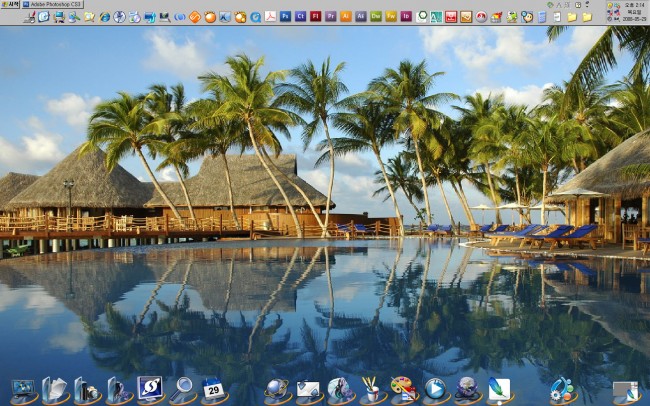Launch the mail envelope icon in dock
Viewport: 650px width, 406px height.
click(x=308, y=389)
